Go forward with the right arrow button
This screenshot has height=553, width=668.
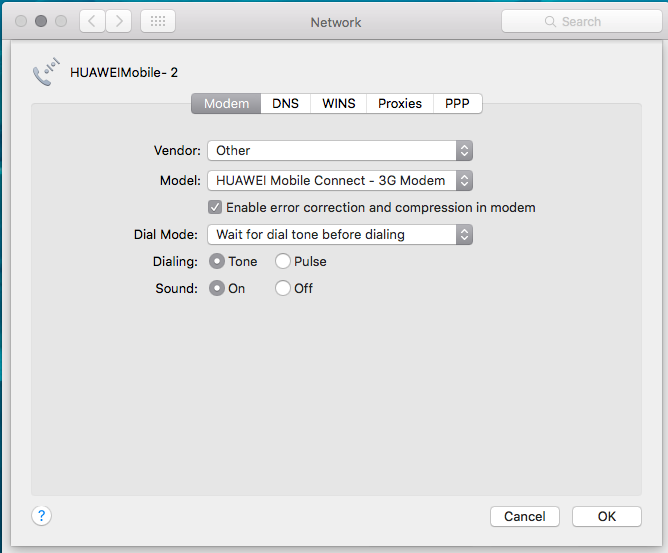point(119,21)
